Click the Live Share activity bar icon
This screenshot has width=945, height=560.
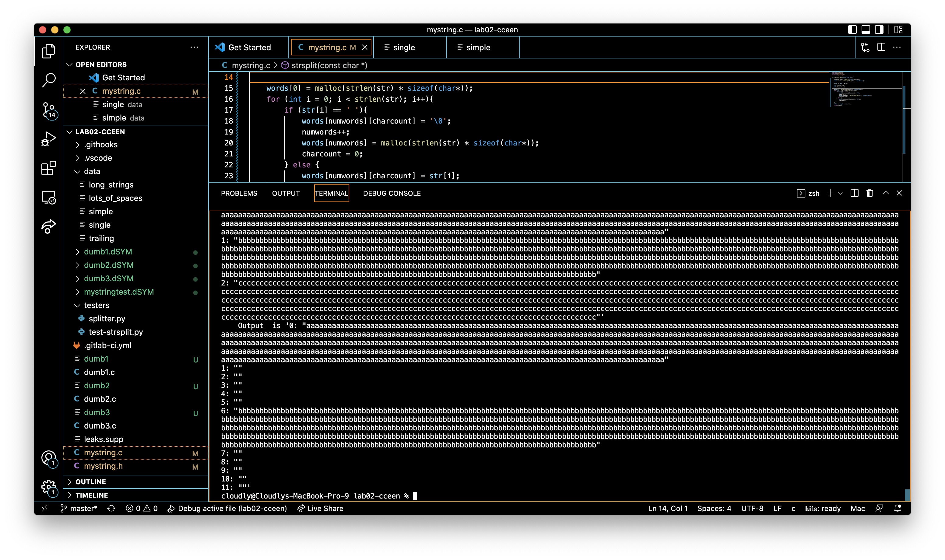[49, 226]
